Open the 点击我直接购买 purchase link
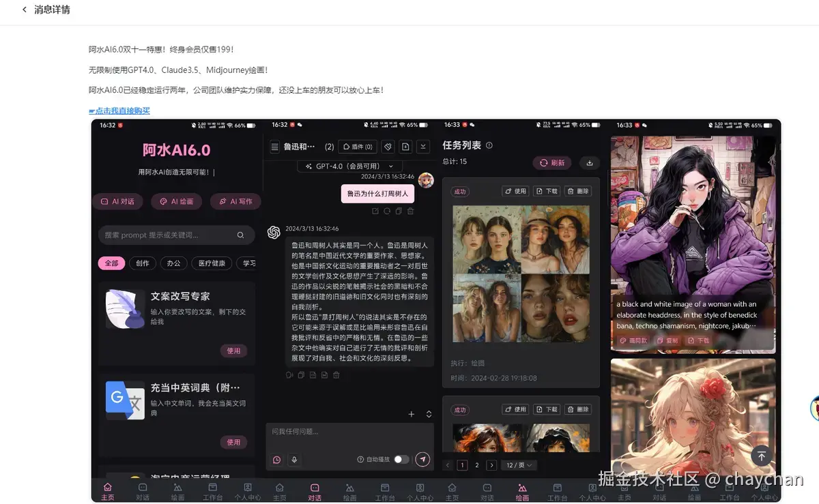Image resolution: width=819 pixels, height=504 pixels. pyautogui.click(x=119, y=110)
